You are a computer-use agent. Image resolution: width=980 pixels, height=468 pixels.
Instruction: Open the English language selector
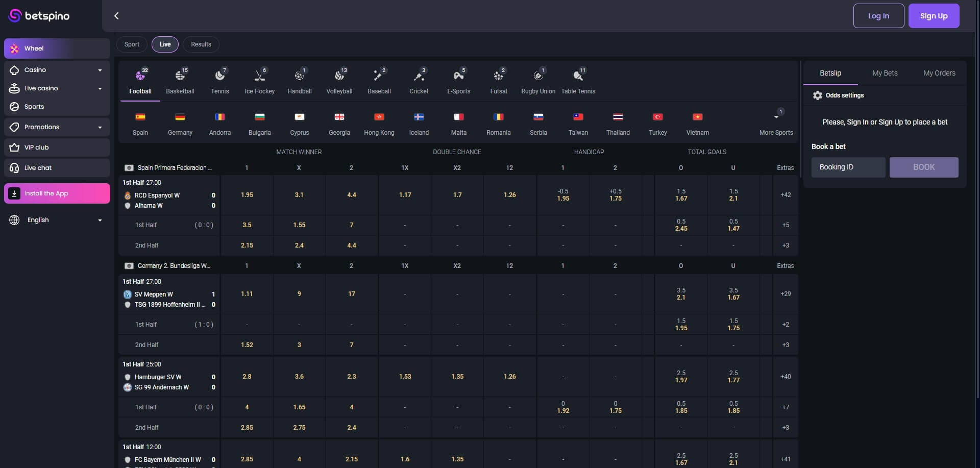pos(56,220)
